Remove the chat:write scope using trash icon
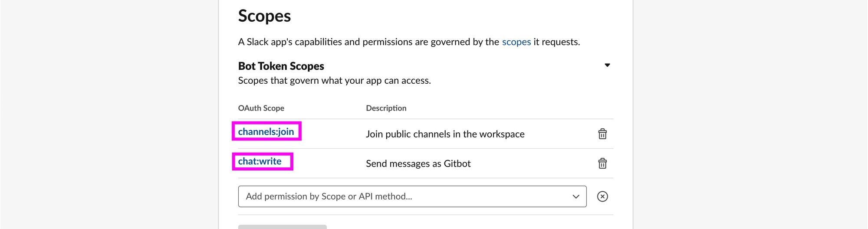 coord(602,163)
